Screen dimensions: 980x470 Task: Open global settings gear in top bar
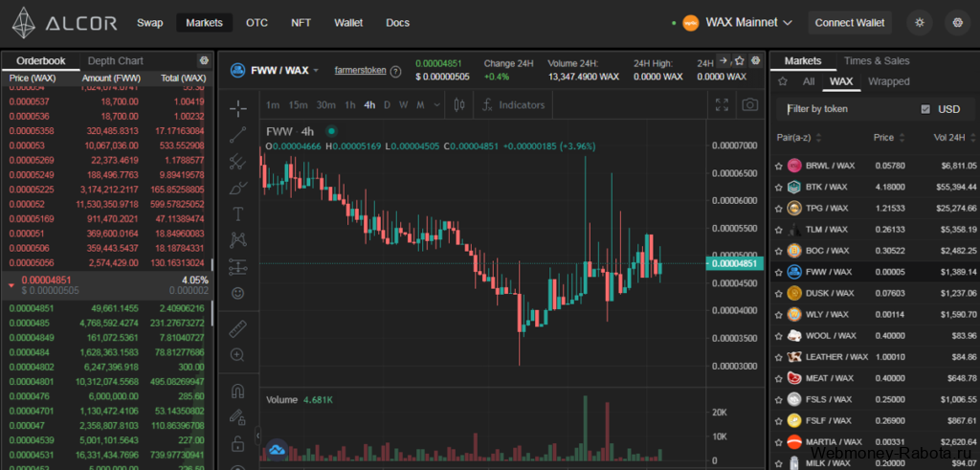click(x=957, y=23)
